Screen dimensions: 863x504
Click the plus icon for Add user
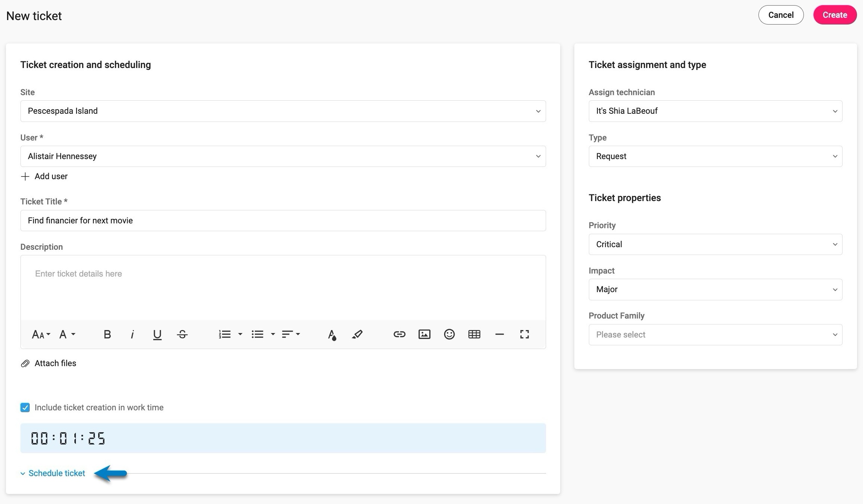25,177
